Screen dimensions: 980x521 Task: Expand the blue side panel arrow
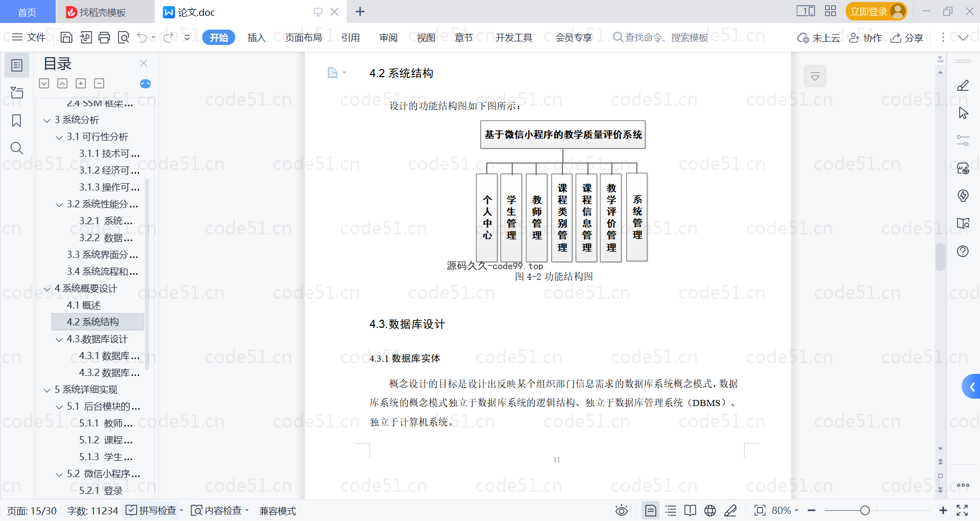pos(971,387)
